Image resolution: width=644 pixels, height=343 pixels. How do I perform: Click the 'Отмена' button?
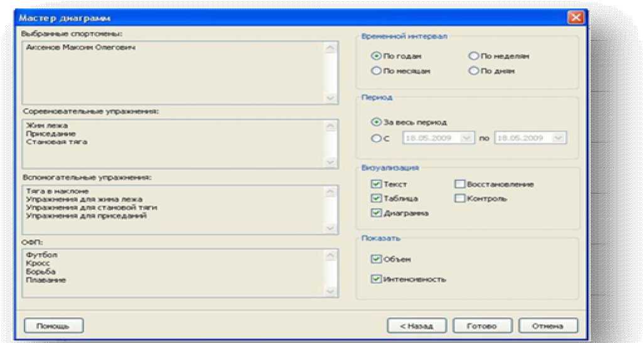(548, 326)
